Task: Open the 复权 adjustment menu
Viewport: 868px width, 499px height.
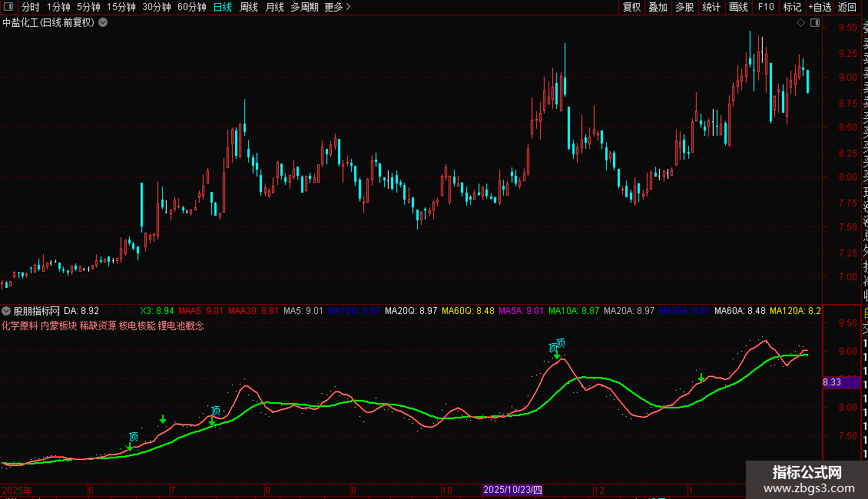Action: click(x=631, y=7)
